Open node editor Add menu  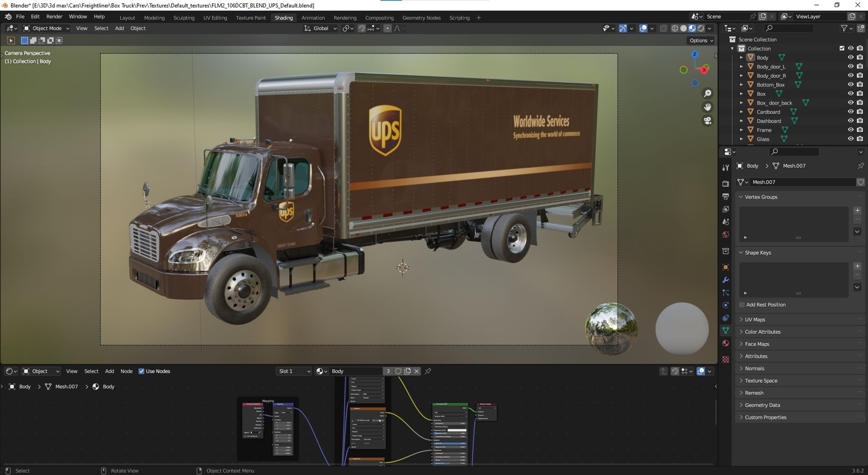[109, 371]
